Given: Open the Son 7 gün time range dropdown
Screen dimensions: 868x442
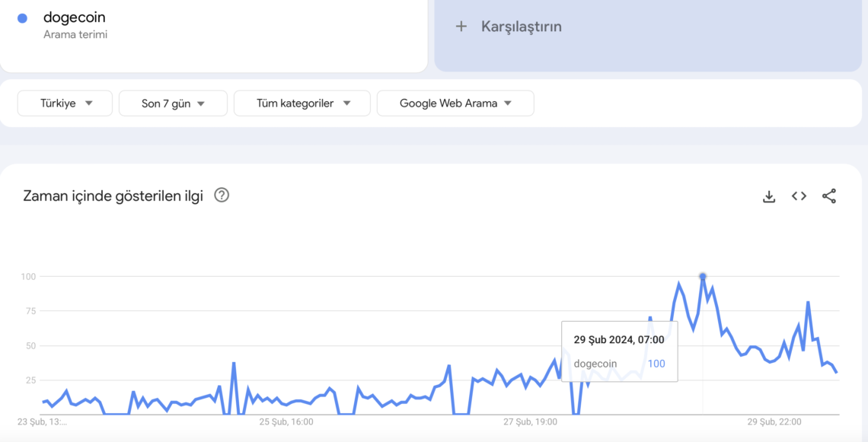Looking at the screenshot, I should click(174, 103).
